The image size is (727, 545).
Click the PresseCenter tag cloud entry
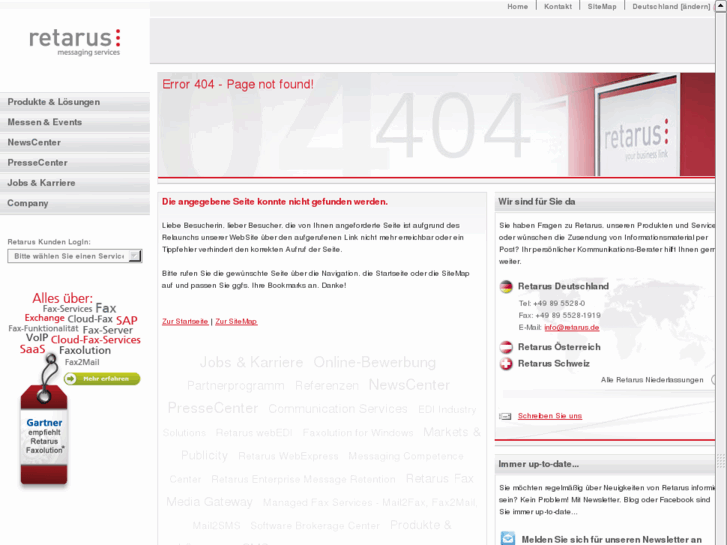pyautogui.click(x=213, y=408)
